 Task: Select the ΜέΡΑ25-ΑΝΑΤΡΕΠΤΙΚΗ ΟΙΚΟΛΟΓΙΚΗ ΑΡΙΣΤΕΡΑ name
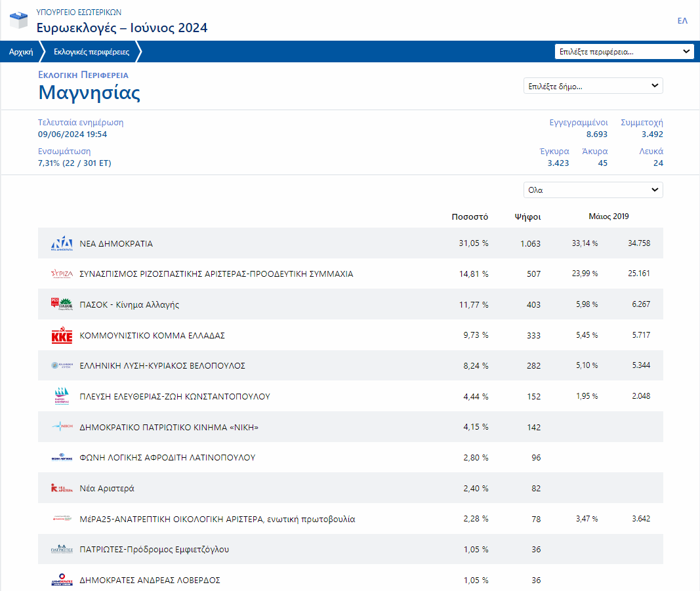tap(217, 519)
